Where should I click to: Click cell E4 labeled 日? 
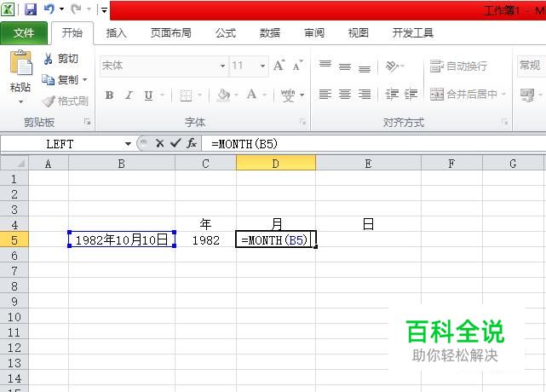tap(368, 224)
